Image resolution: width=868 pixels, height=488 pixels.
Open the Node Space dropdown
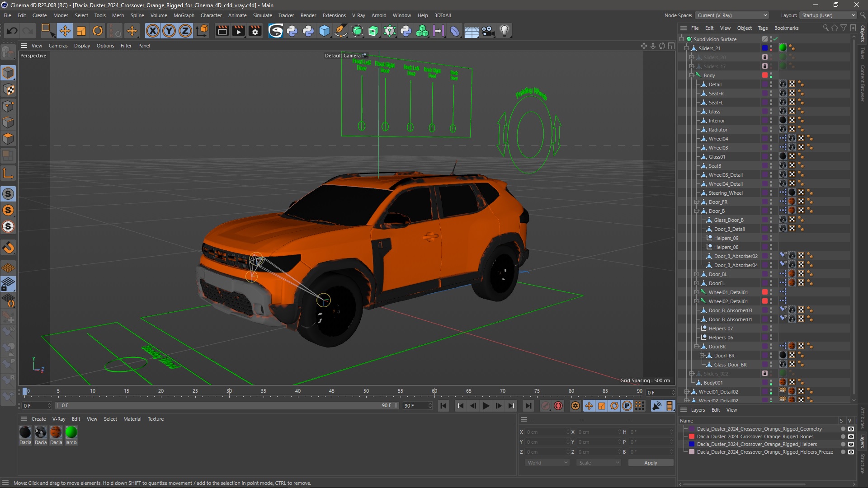pos(732,15)
